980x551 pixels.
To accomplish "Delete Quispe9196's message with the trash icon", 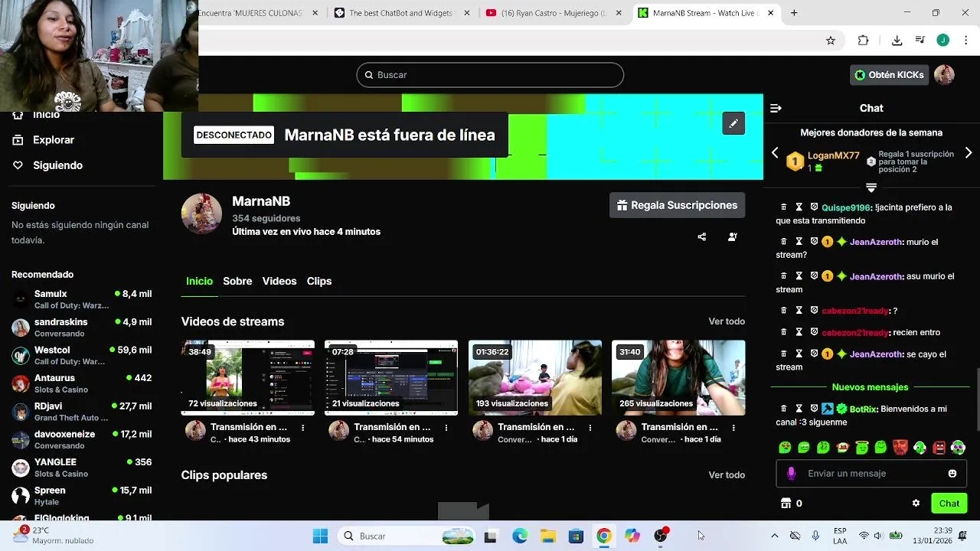I will (x=783, y=207).
